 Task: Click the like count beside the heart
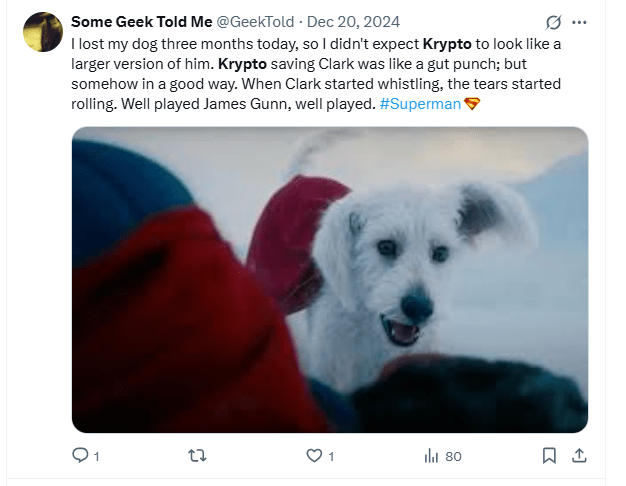(x=331, y=457)
